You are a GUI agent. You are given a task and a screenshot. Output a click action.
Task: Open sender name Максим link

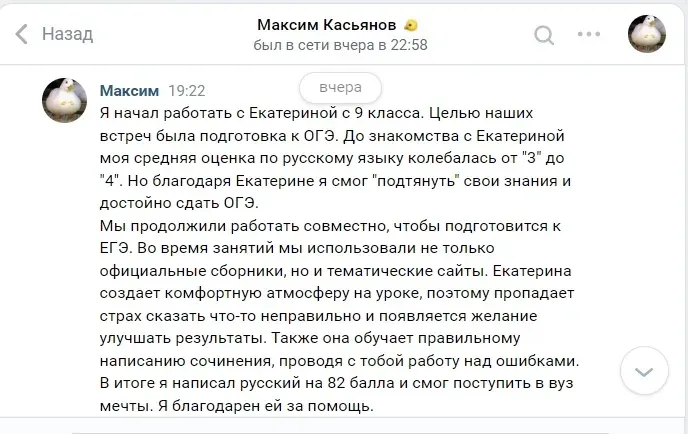[129, 91]
